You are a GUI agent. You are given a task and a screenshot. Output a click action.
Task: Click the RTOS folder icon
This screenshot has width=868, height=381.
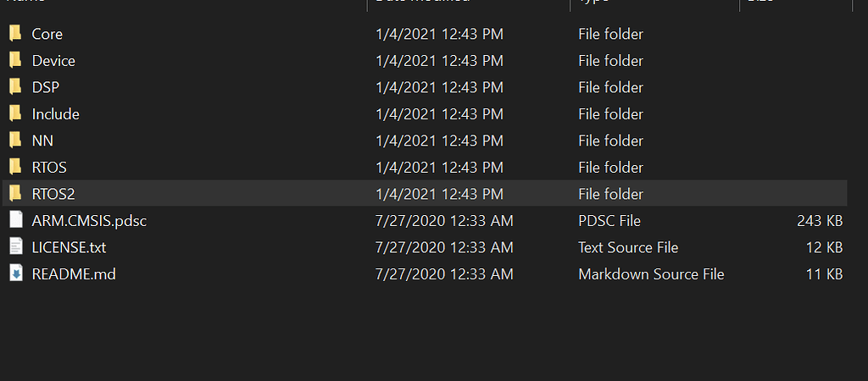pos(15,167)
